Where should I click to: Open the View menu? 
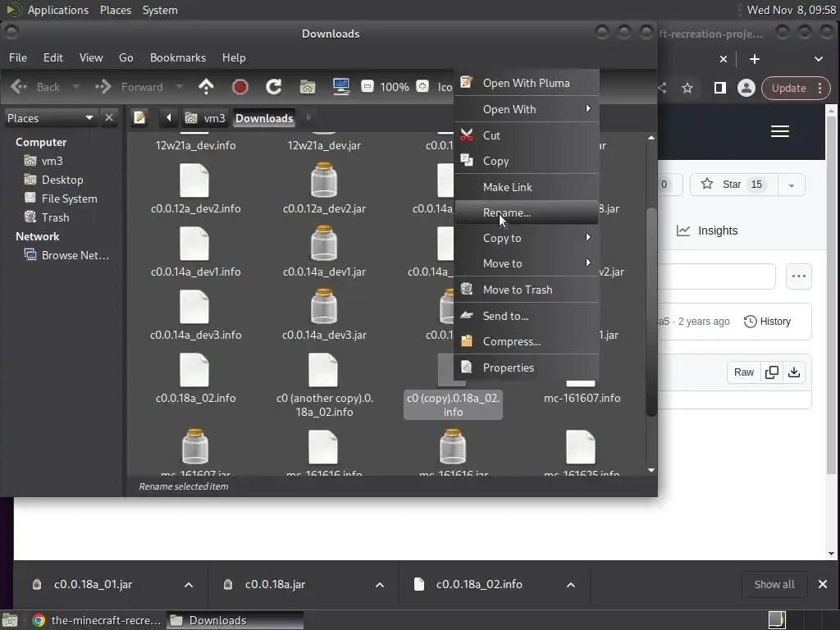point(91,57)
